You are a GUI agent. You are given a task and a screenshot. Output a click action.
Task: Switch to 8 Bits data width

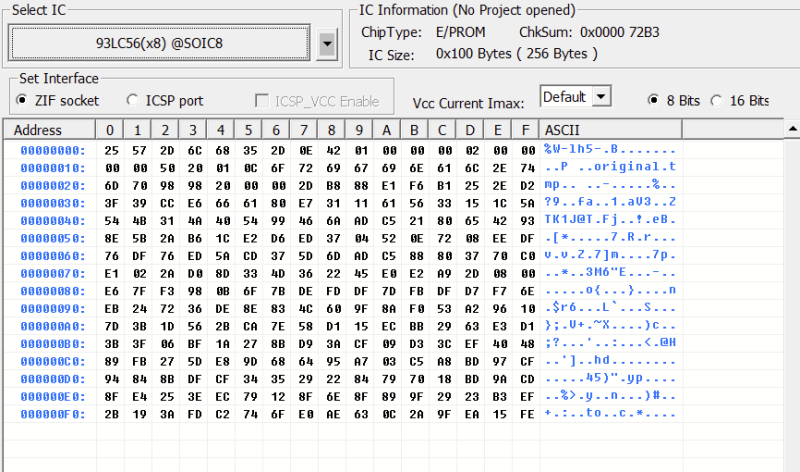654,100
